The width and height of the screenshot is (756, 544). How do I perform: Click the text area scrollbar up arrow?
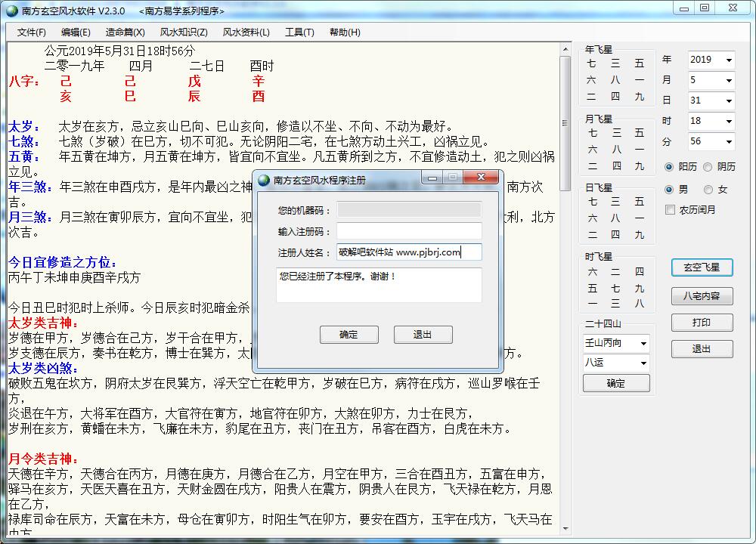[565, 49]
